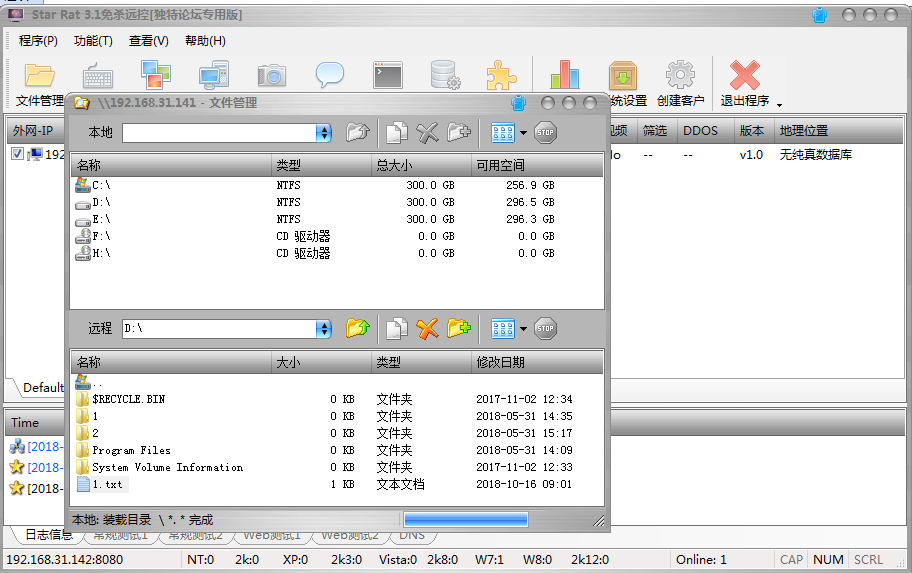Sort remote list by Modified Date (修改日期)
The height and width of the screenshot is (573, 912).
tap(537, 362)
